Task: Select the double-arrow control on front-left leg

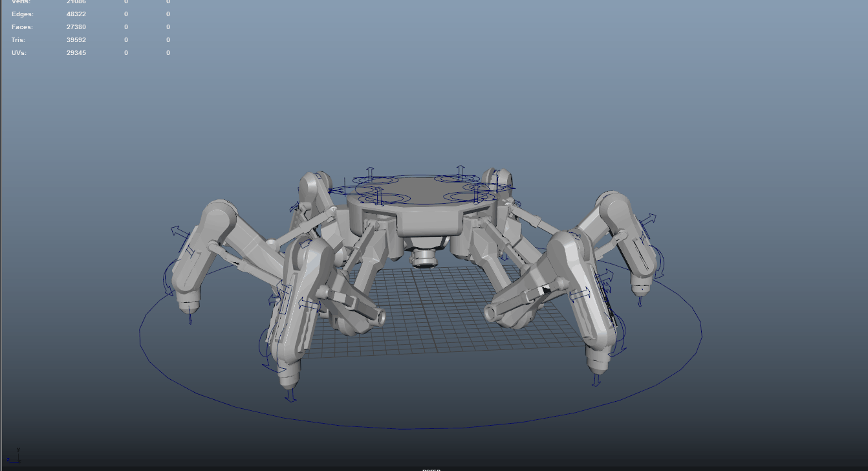Action: coord(309,303)
